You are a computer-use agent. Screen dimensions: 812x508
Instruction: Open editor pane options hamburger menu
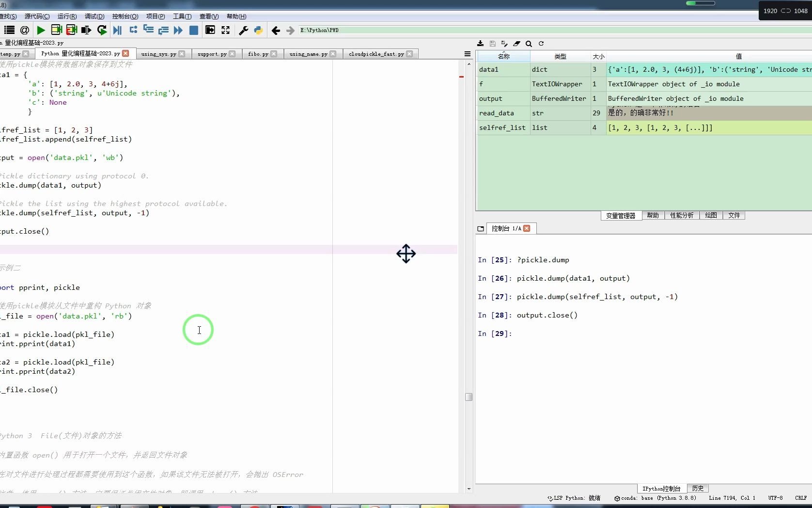[468, 54]
